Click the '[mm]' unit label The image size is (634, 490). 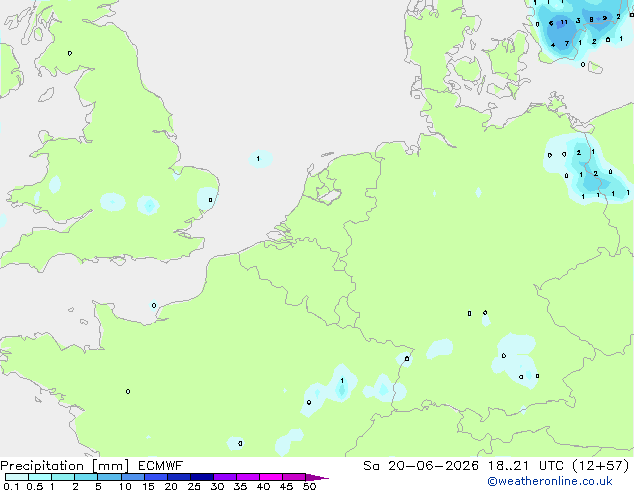tap(110, 466)
